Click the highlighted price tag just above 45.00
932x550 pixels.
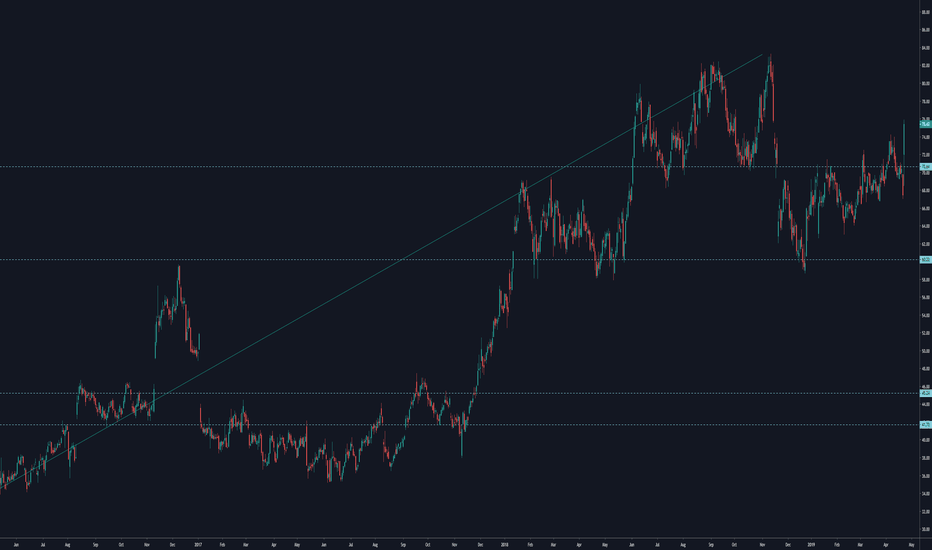pos(925,393)
